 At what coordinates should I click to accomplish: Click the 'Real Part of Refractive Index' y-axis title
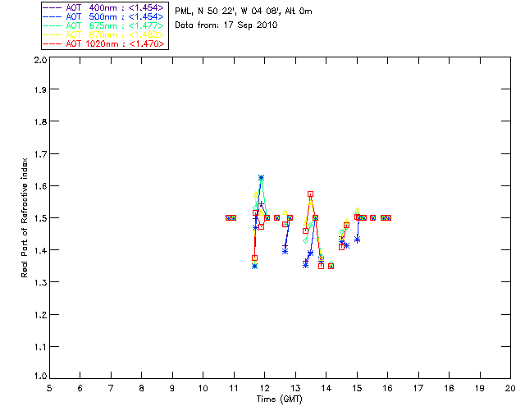pos(24,217)
